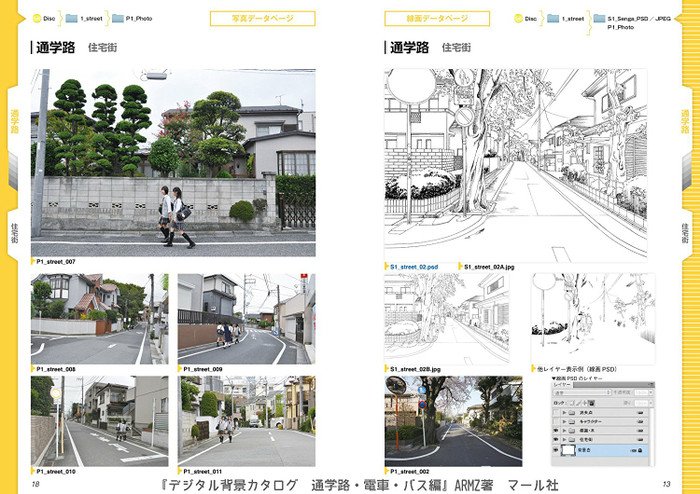Open the 1_street folder icon on the photo page
Screen dimensions: 700x494
(x=71, y=18)
